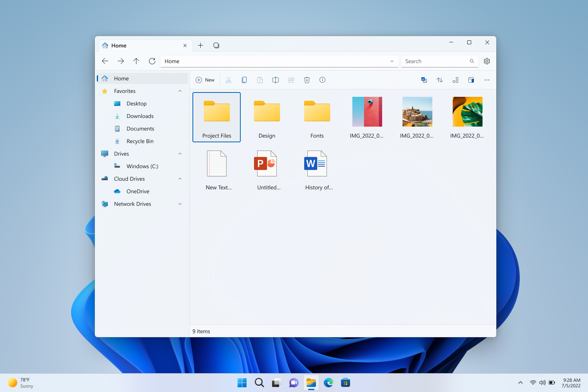The height and width of the screenshot is (392, 588).
Task: Click the New button
Action: 205,80
